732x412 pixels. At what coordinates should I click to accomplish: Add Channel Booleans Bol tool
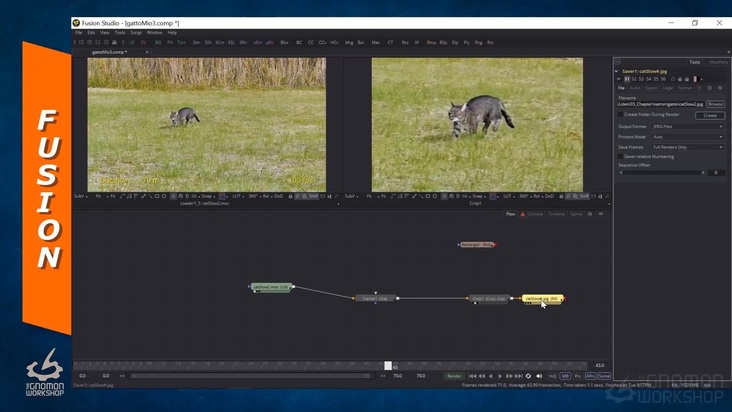361,42
